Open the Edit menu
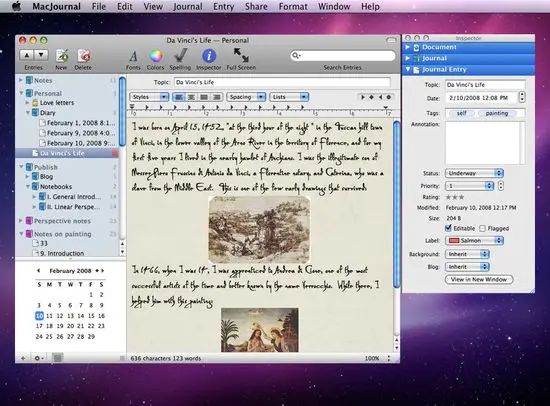Image resolution: width=550 pixels, height=406 pixels. (x=125, y=6)
